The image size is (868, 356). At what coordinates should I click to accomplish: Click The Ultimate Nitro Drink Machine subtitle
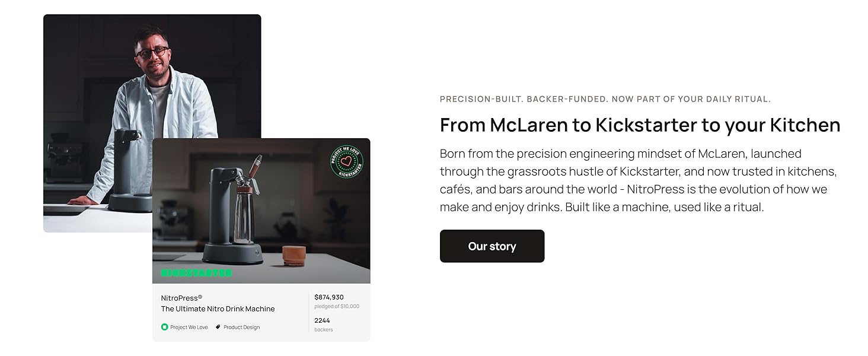click(x=218, y=309)
